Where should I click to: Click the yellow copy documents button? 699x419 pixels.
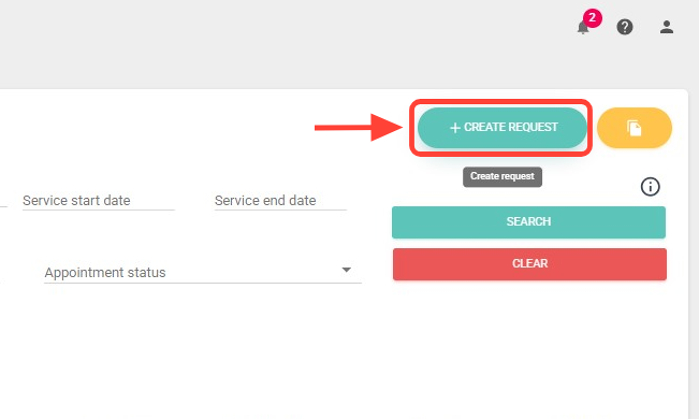pos(634,128)
